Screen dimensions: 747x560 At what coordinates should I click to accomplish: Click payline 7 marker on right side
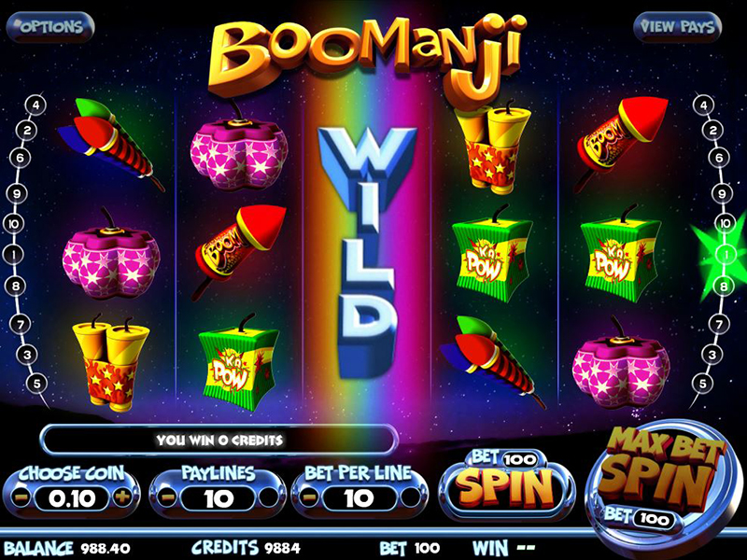tap(719, 325)
